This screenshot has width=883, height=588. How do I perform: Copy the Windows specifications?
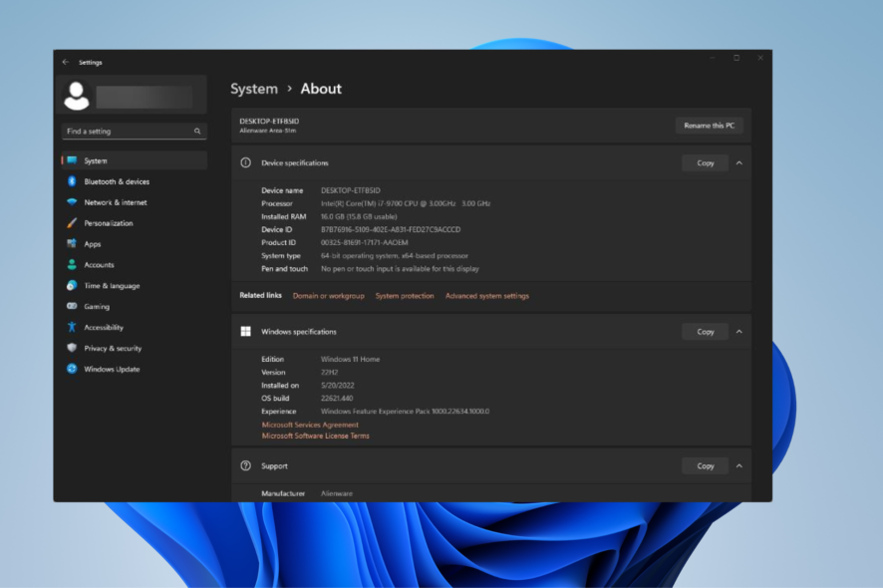705,332
